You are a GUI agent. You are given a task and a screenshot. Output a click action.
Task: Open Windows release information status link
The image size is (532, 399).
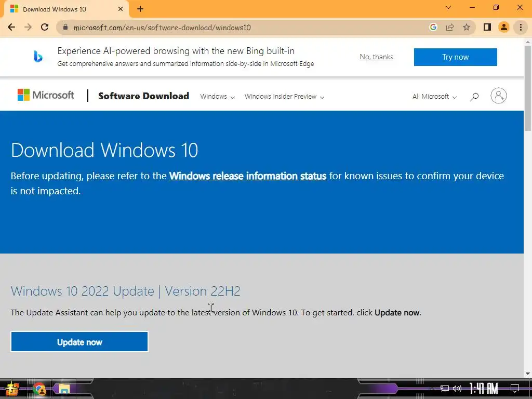click(248, 176)
